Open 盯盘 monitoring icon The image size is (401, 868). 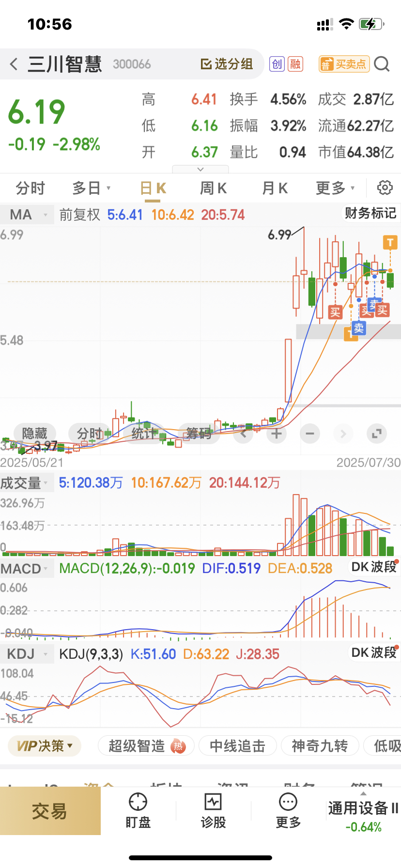coord(138,811)
